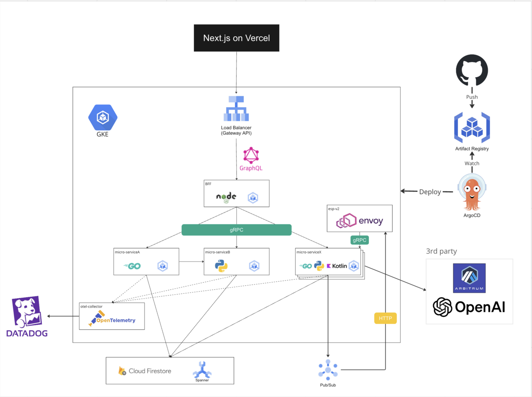
Task: Select the micro-serviceB label
Action: (218, 252)
